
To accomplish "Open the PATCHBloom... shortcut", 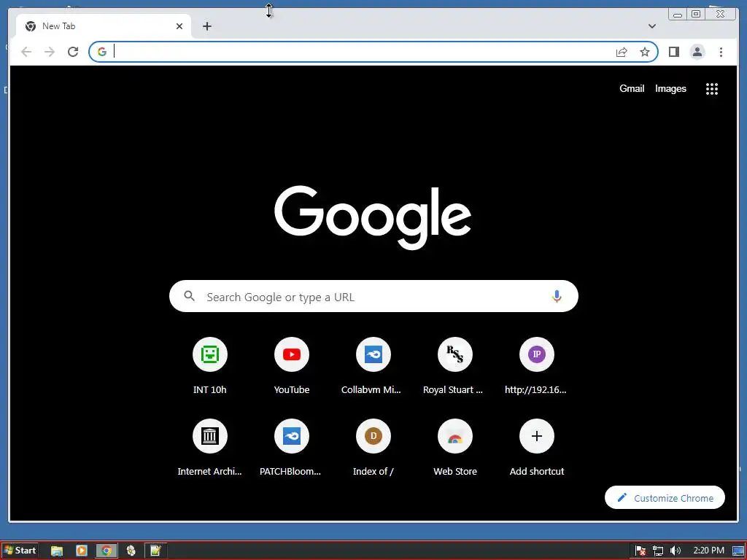I will (292, 448).
